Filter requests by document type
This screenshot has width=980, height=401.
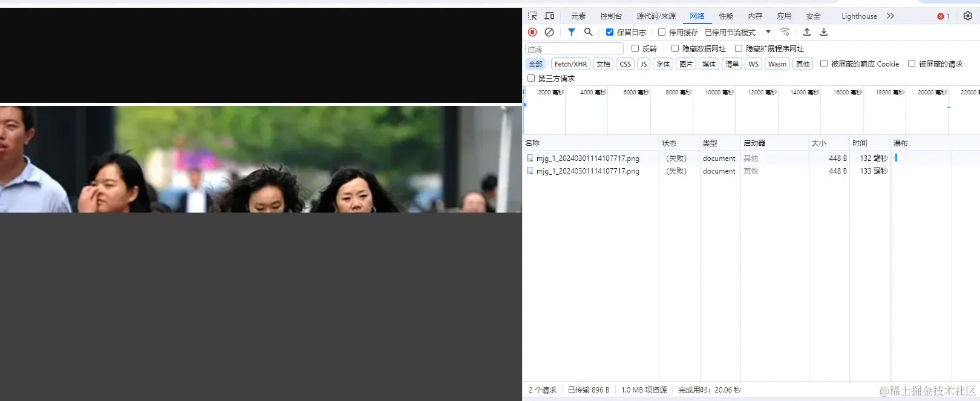pos(603,64)
